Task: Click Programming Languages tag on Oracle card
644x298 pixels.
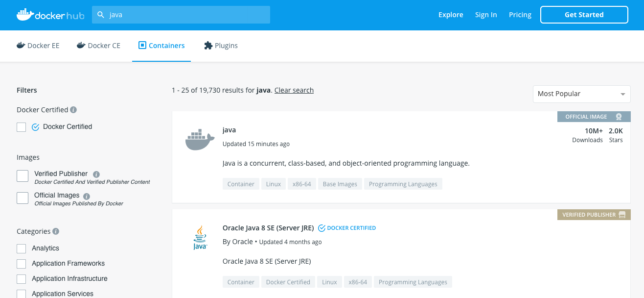Action: pos(413,282)
